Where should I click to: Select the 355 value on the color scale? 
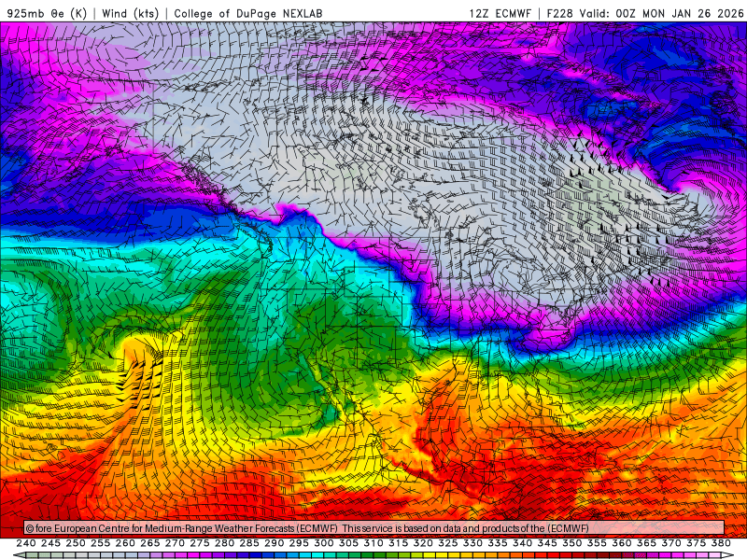tap(597, 543)
